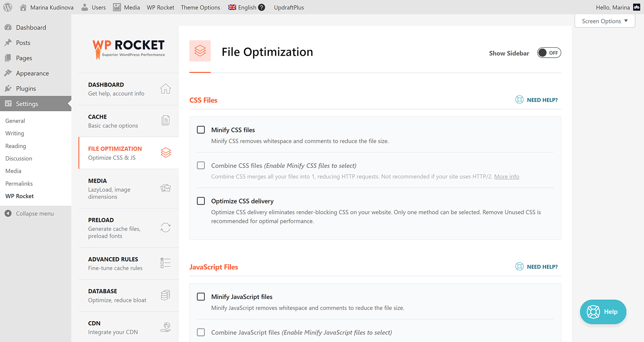Check the Combine JavaScript files checkbox

(x=201, y=332)
